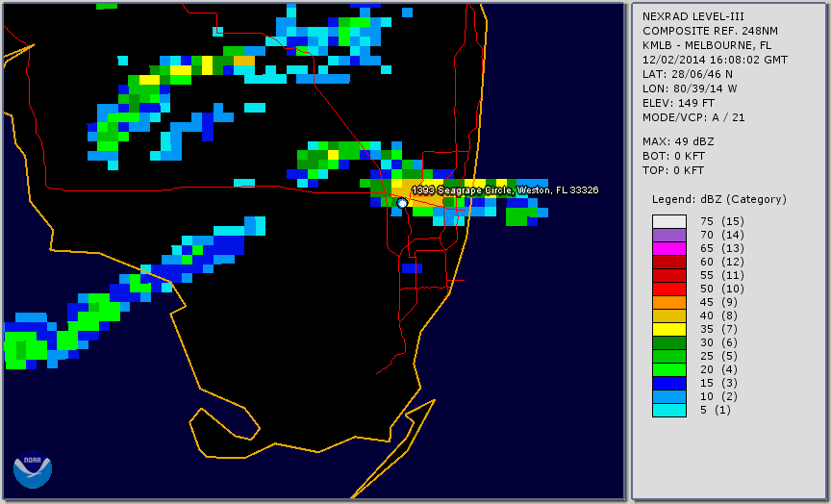Click the 5 dBZ cyan legend swatch
This screenshot has width=831, height=504.
pos(669,411)
